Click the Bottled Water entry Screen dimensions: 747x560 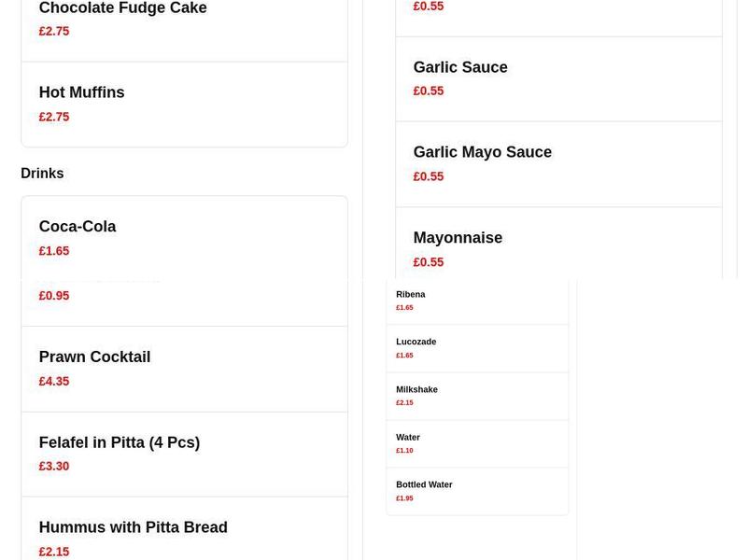click(423, 484)
